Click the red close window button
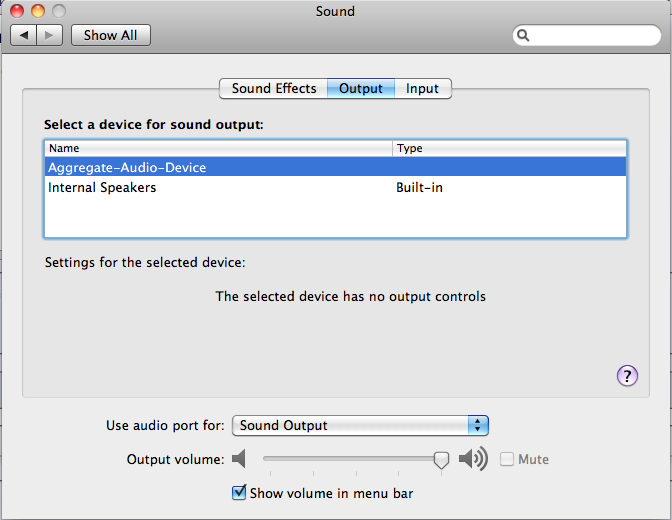The image size is (672, 520). pyautogui.click(x=17, y=11)
